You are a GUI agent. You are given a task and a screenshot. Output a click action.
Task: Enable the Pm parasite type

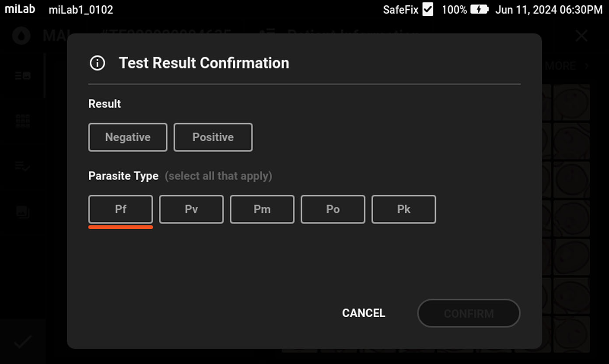tap(262, 209)
